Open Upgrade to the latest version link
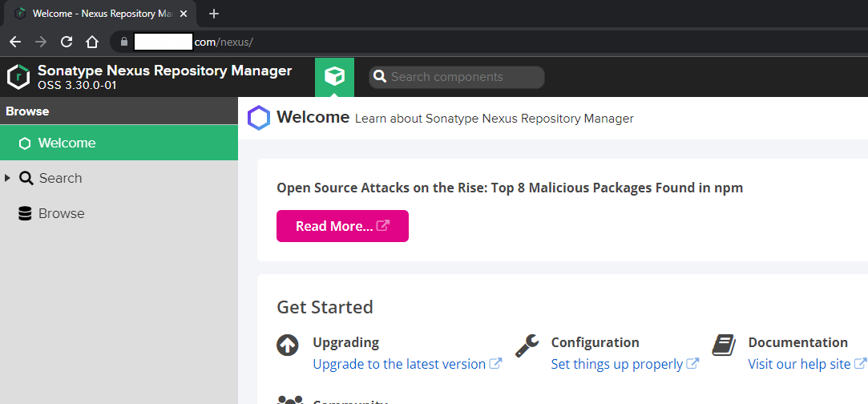 tap(399, 364)
